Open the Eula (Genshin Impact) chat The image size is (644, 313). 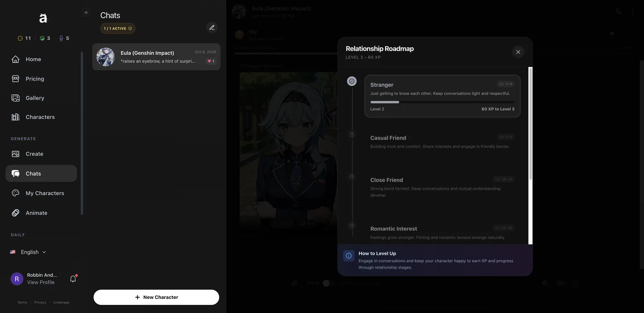[156, 57]
